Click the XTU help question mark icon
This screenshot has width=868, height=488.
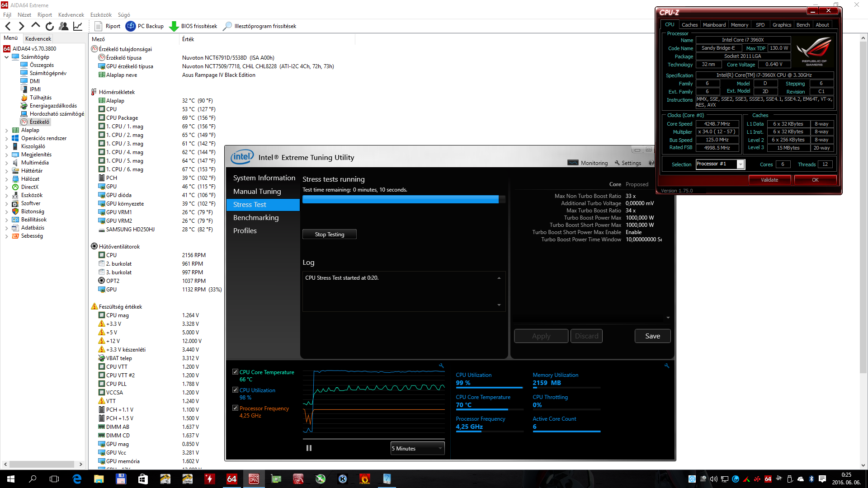point(651,163)
